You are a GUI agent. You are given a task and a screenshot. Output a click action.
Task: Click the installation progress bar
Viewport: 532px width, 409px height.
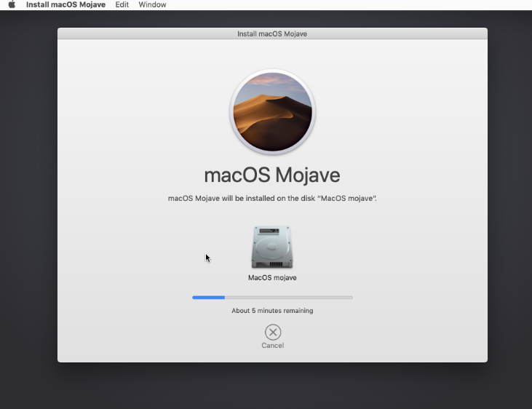coord(272,298)
